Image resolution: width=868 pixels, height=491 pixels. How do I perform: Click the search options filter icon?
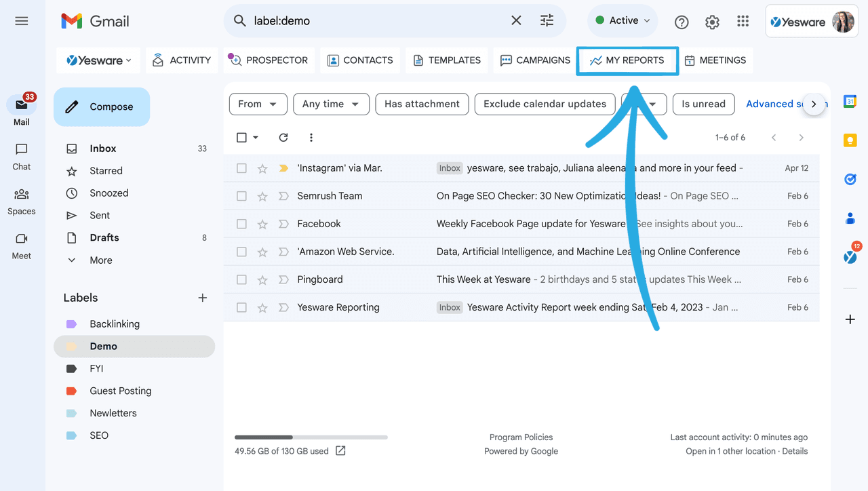click(x=547, y=21)
